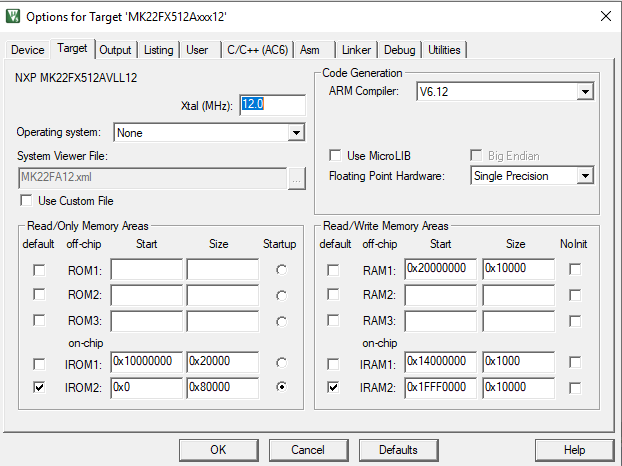Image resolution: width=622 pixels, height=466 pixels.
Task: Switch to the C/C++ (AC6) tab
Action: [x=257, y=50]
